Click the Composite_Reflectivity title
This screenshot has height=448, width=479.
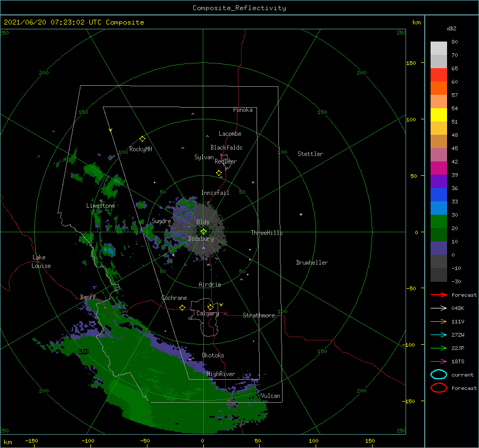click(x=240, y=8)
